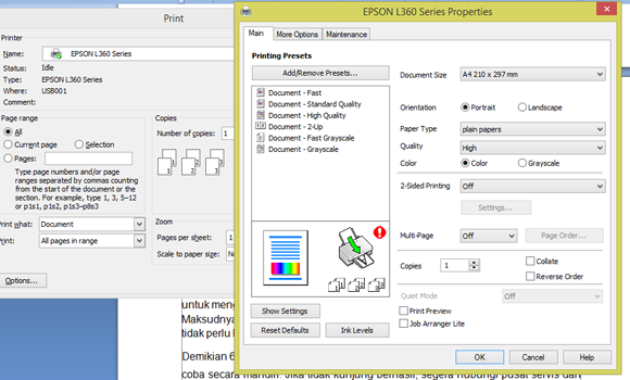Open the Document Size dropdown

[533, 74]
